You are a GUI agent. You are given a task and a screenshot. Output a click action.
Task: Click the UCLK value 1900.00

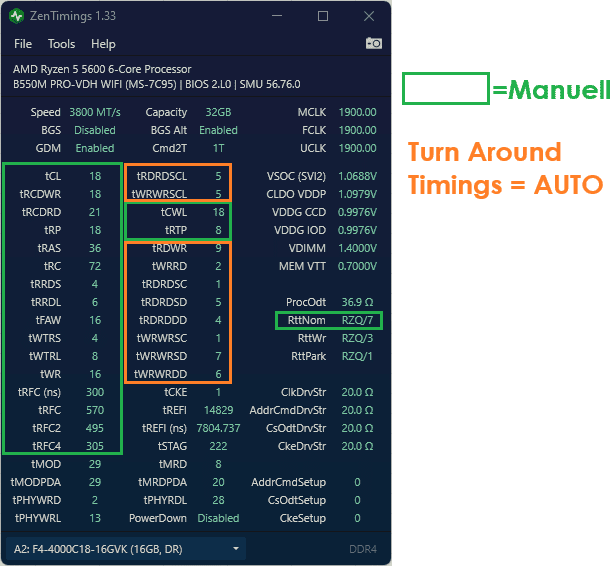pos(357,148)
